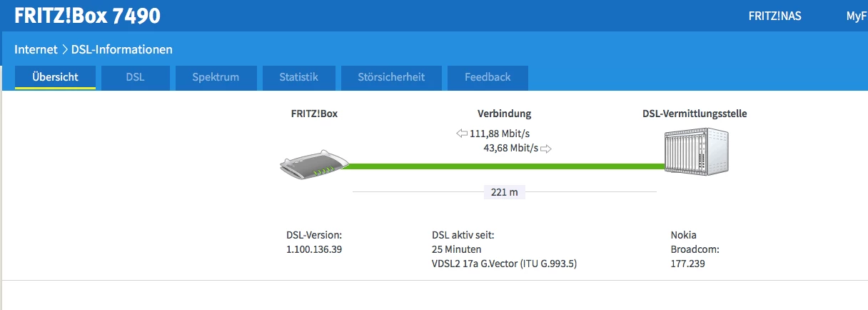Click the left-pointing downstream arrow icon
Screen dimensions: 868x310
(x=462, y=134)
